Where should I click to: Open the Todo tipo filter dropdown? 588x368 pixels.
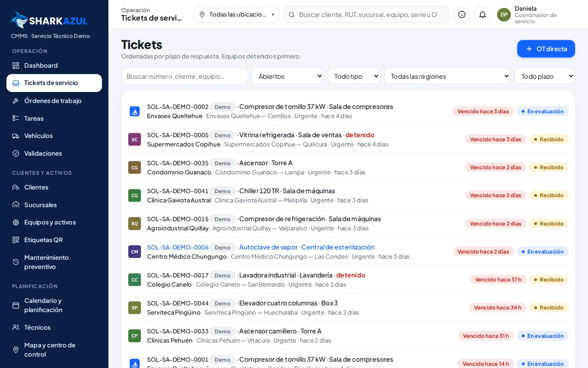pyautogui.click(x=354, y=76)
